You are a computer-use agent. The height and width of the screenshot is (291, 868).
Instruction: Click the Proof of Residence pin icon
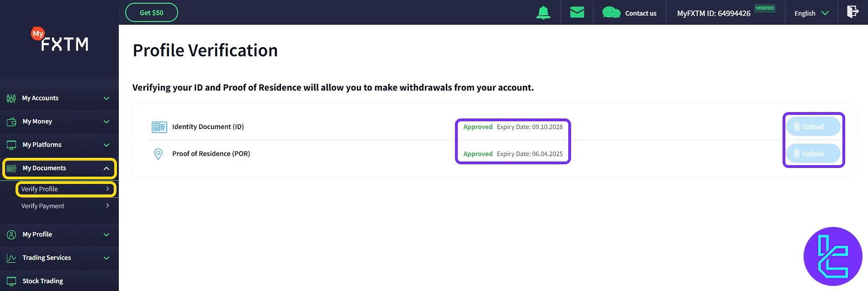[158, 154]
